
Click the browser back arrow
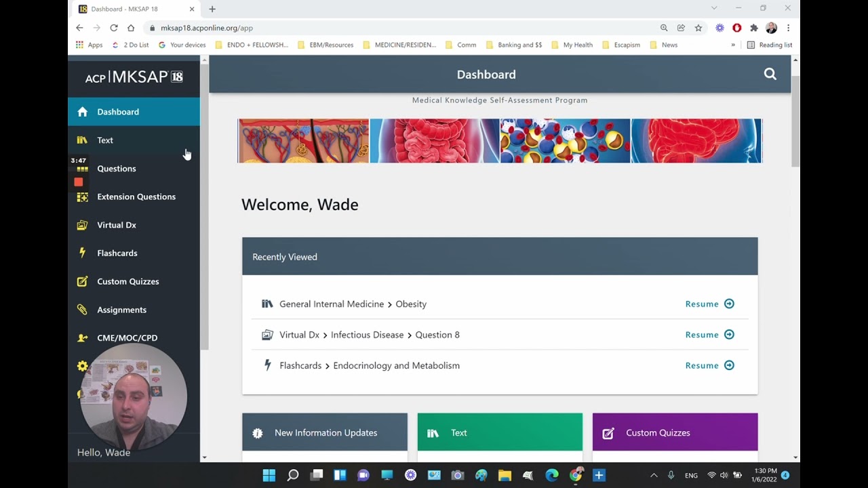tap(79, 28)
